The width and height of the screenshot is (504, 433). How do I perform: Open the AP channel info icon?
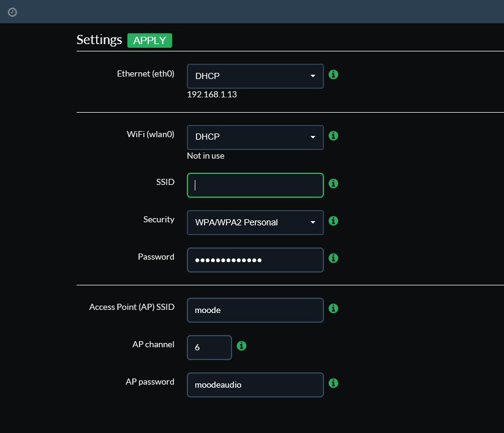coord(241,346)
